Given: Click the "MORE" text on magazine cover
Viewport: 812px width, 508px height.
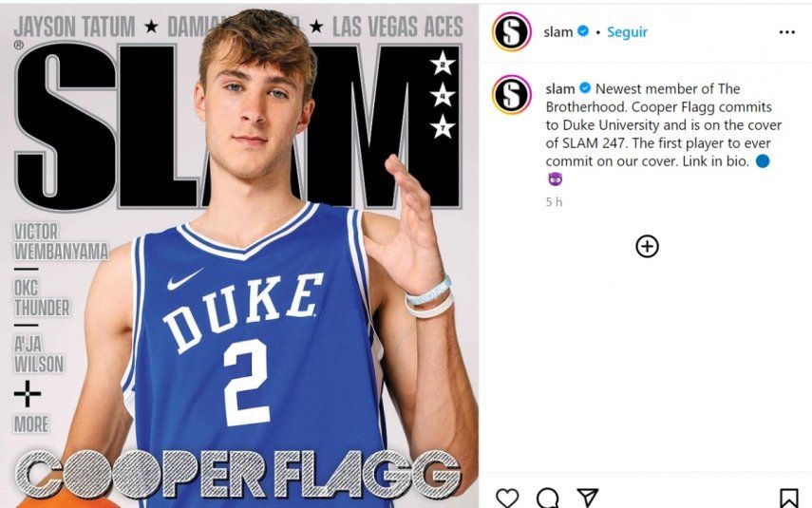Looking at the screenshot, I should tap(30, 424).
